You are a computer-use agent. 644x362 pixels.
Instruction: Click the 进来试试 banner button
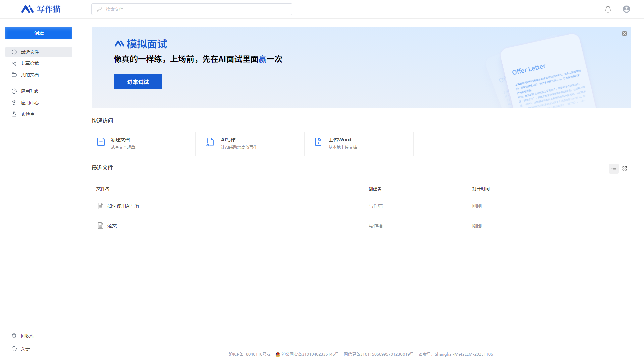point(138,82)
